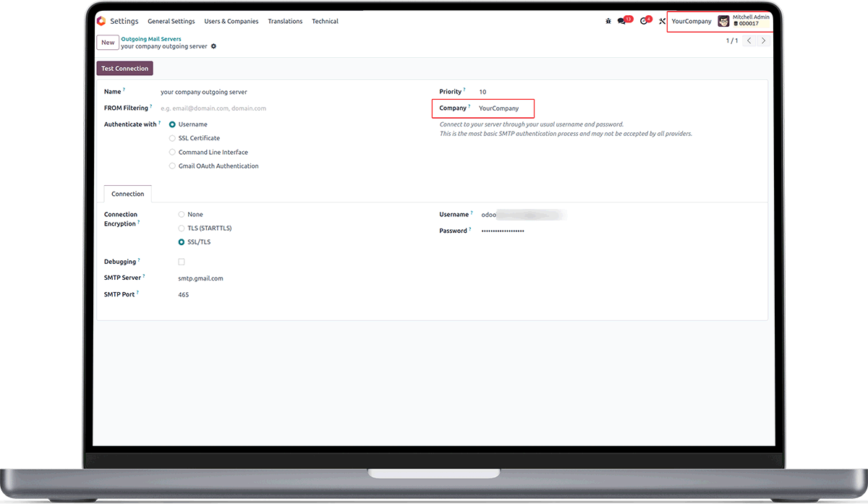Go back to Outgoing Mail Servers breadcrumb
The height and width of the screenshot is (504, 868).
(x=151, y=39)
